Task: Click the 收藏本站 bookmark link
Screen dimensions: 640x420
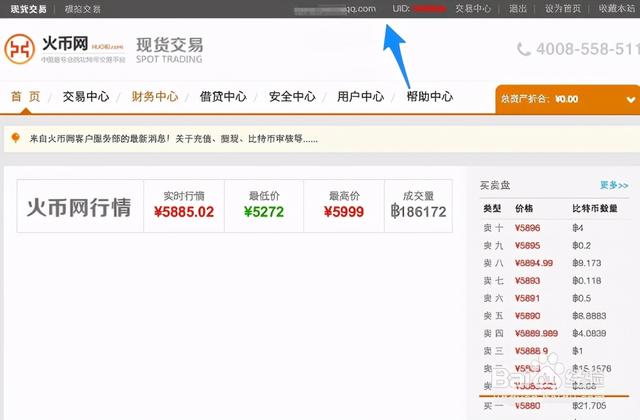Action: click(617, 9)
